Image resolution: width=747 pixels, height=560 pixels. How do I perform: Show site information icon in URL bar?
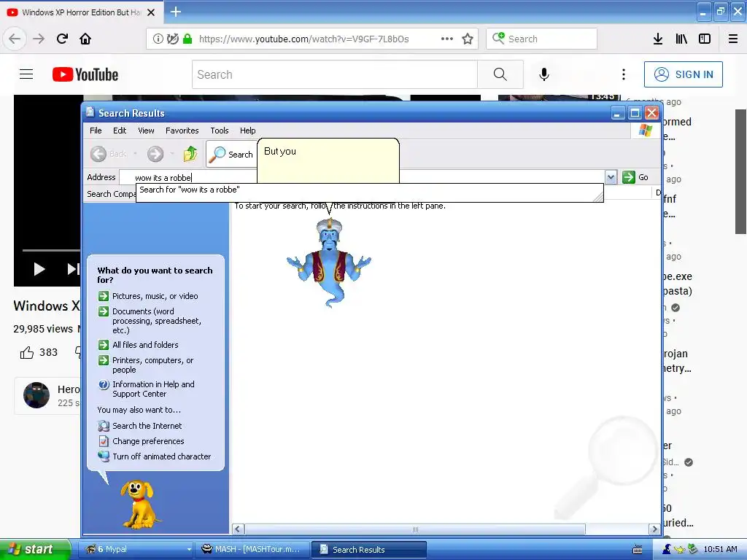point(158,39)
